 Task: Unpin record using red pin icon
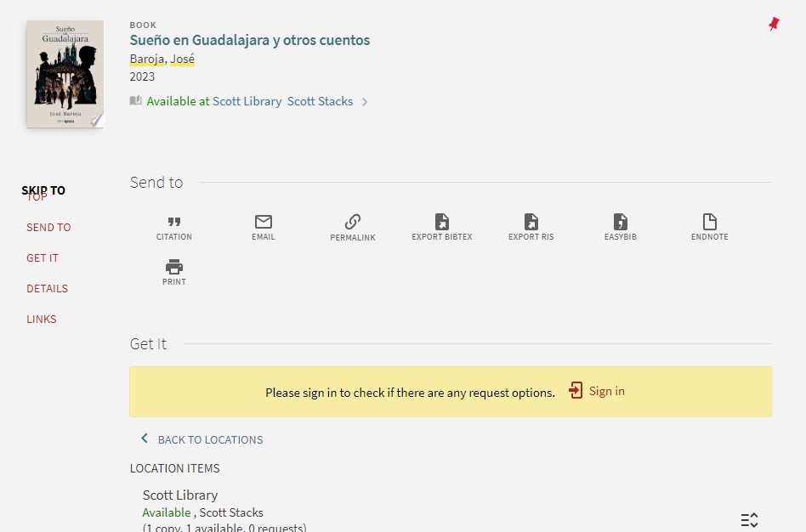(x=773, y=25)
